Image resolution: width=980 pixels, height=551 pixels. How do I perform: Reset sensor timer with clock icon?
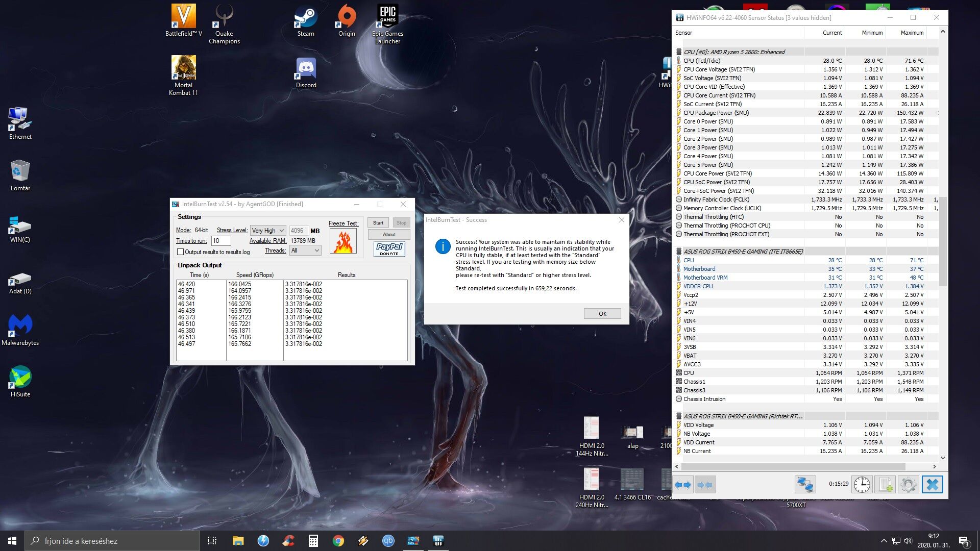[862, 485]
